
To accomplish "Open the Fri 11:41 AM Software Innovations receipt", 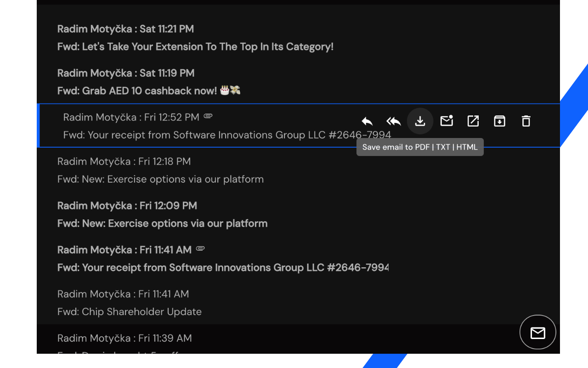I will pyautogui.click(x=223, y=267).
